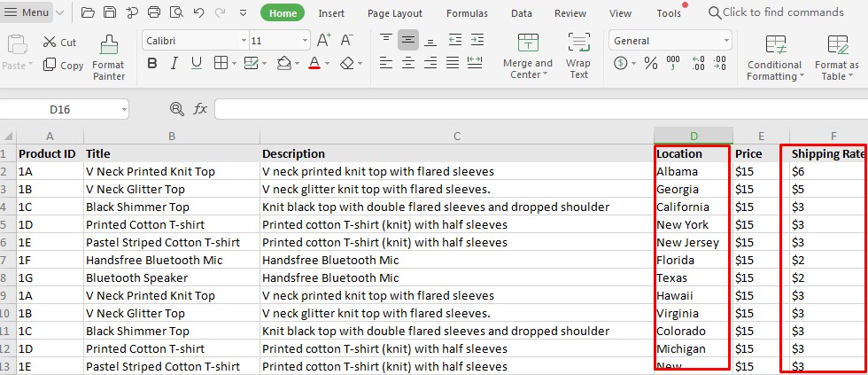Cut the selected cells
This screenshot has height=375, width=868.
[x=60, y=42]
